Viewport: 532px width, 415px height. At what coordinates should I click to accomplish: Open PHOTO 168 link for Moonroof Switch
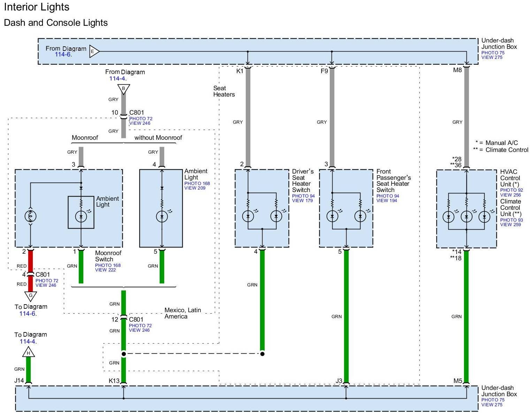[108, 266]
